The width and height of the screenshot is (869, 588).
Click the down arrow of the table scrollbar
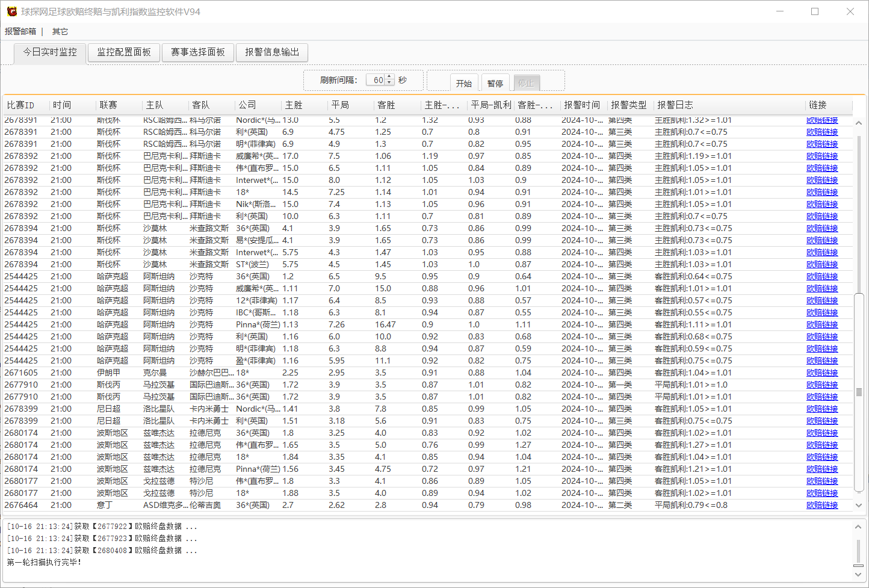coord(859,506)
